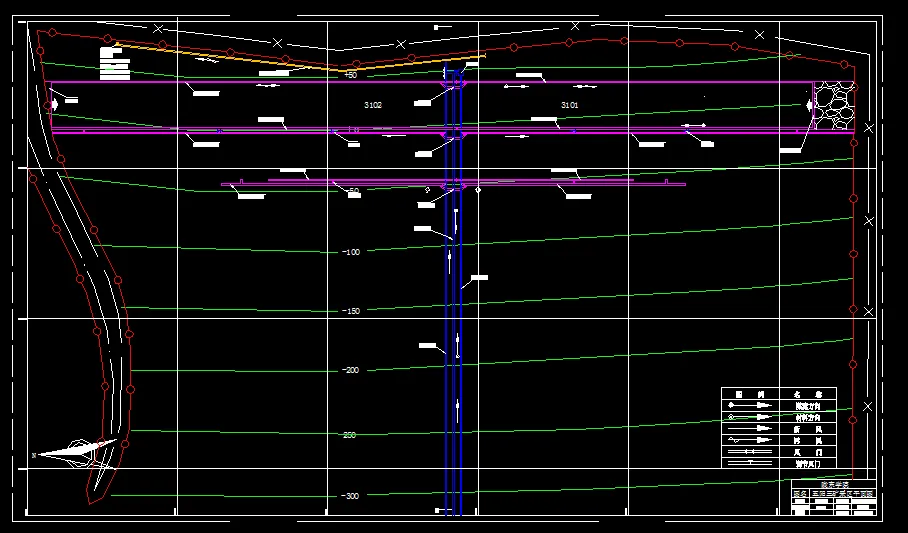Click the +50 contour elevation label
The image size is (908, 533).
(351, 75)
